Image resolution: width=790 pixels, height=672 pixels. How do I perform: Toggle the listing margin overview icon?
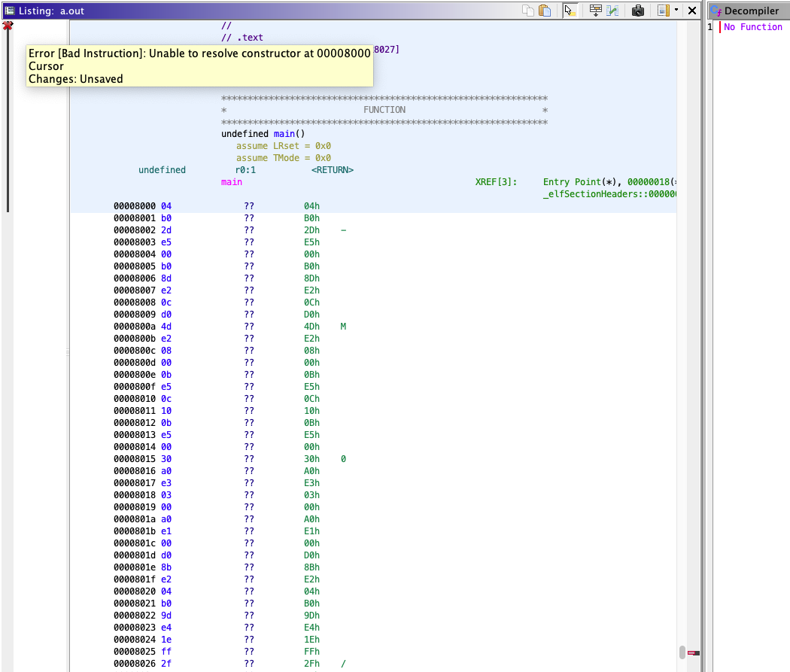pos(664,11)
